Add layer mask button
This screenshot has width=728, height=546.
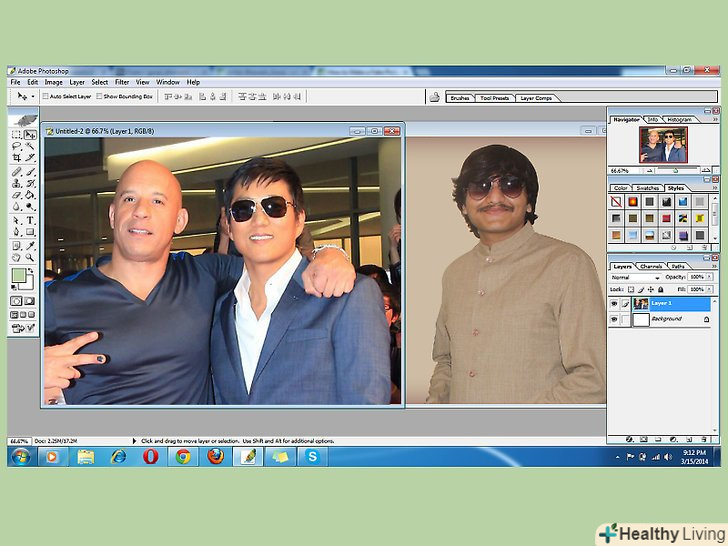[644, 439]
